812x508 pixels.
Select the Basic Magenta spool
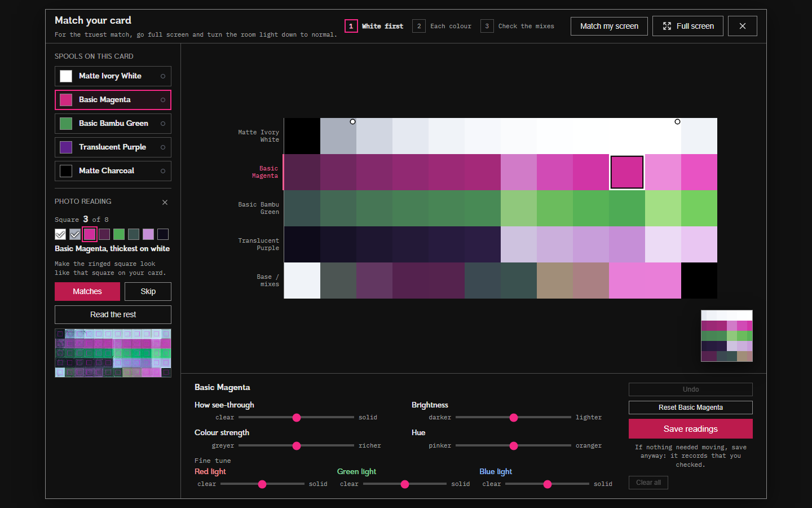point(113,100)
